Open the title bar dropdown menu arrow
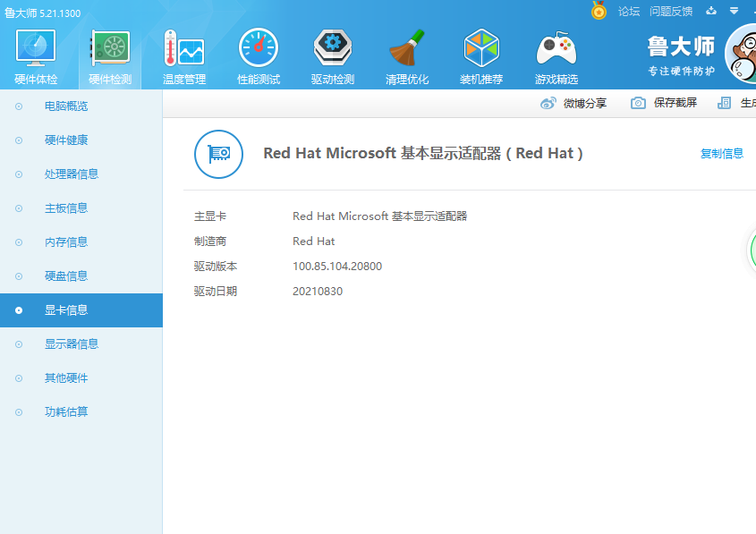This screenshot has width=756, height=534. (734, 11)
